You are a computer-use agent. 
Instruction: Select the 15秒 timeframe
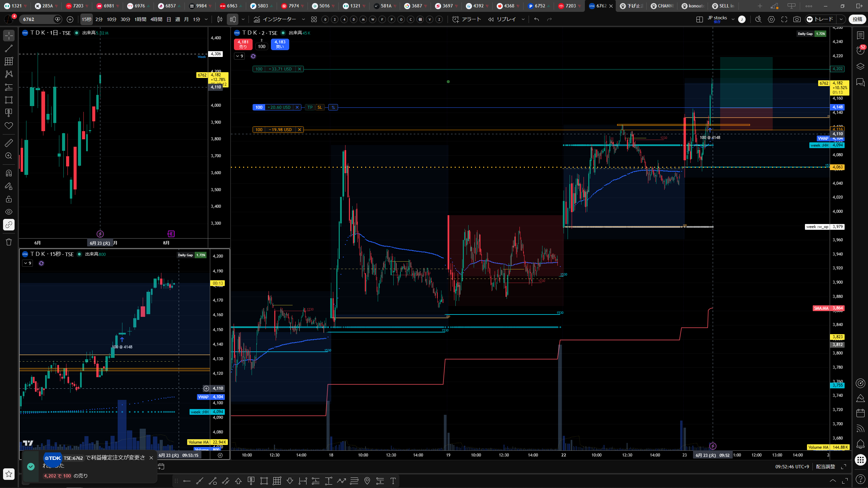86,19
